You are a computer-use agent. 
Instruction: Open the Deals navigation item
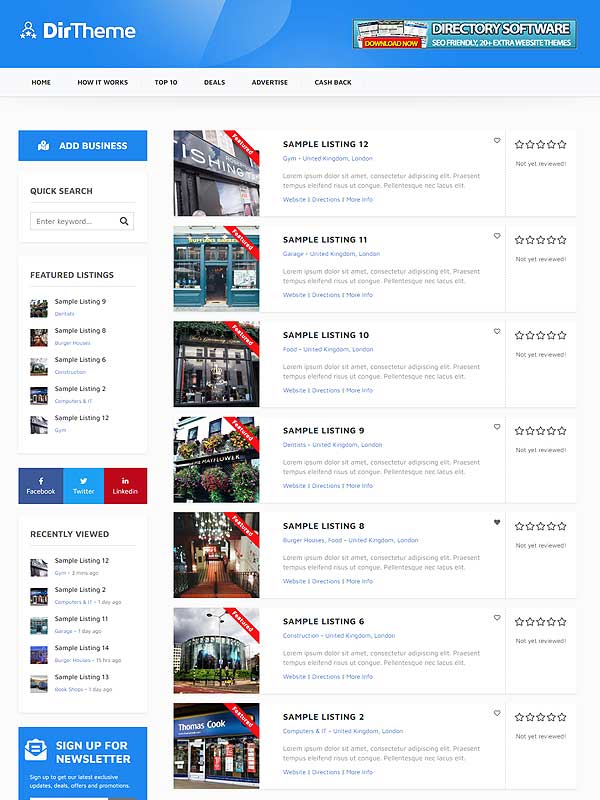pos(214,83)
